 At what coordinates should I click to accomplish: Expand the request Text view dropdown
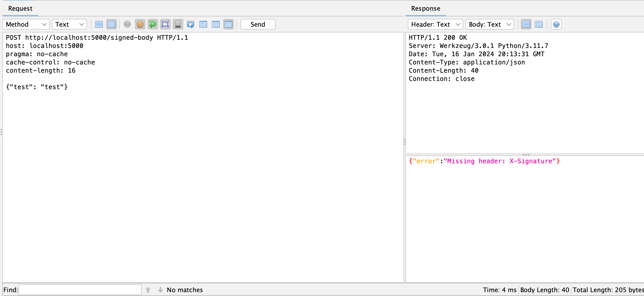tap(69, 24)
